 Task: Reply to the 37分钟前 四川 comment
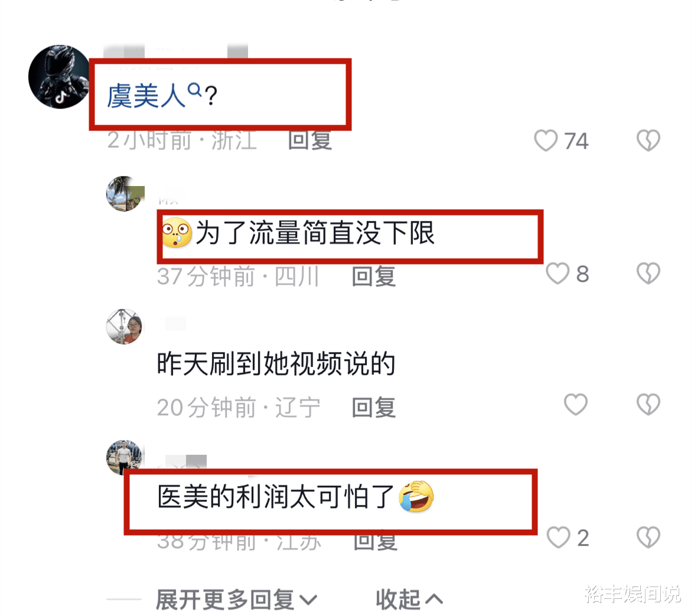coord(373,277)
